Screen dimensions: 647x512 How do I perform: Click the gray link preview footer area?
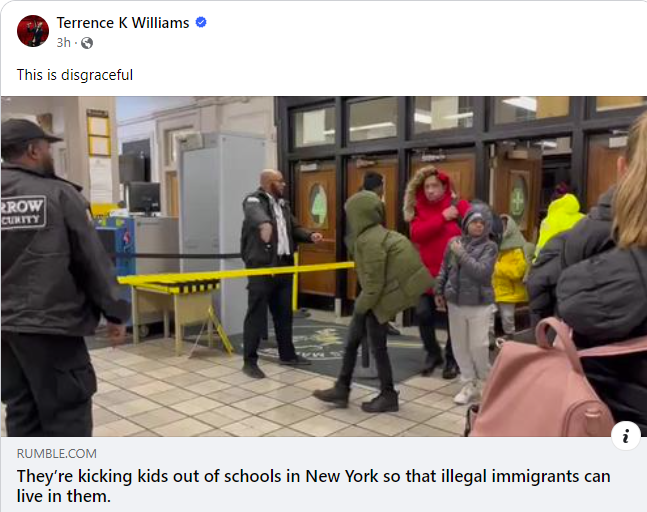point(324,474)
